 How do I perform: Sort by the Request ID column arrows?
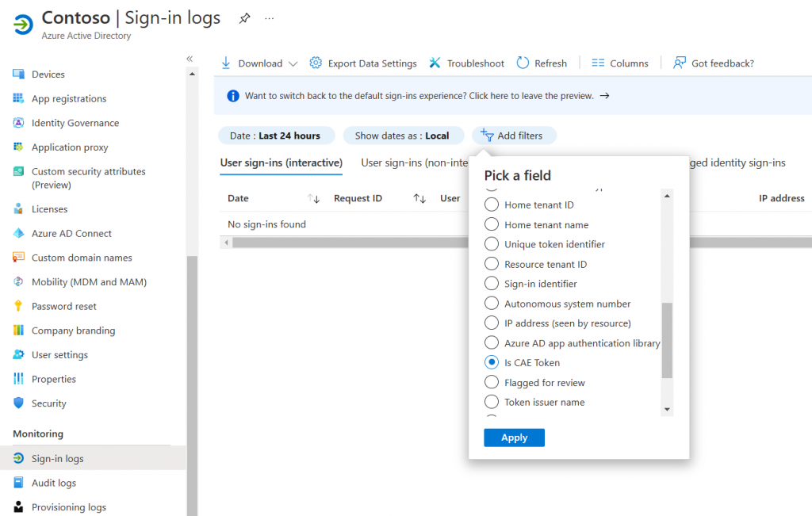click(x=419, y=198)
